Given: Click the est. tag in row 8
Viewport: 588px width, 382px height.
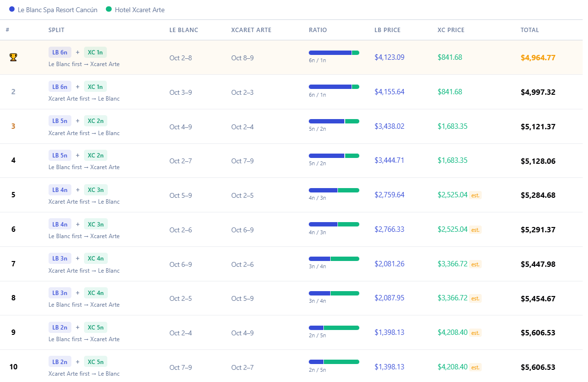Looking at the screenshot, I should (x=475, y=299).
